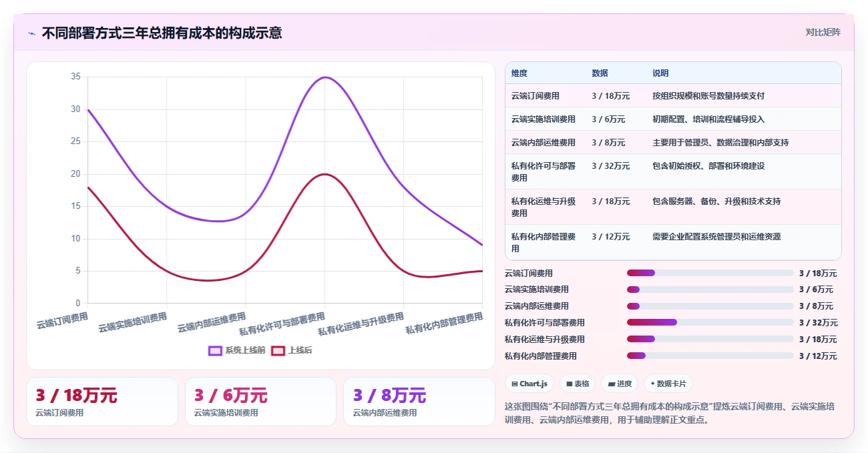Click the 数据 column header
This screenshot has width=868, height=453.
pyautogui.click(x=600, y=73)
